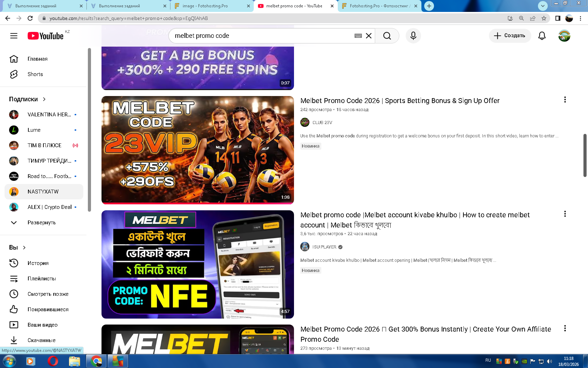The image size is (588, 368).
Task: Open Chrome zoom magnifier in address bar
Action: 521,18
